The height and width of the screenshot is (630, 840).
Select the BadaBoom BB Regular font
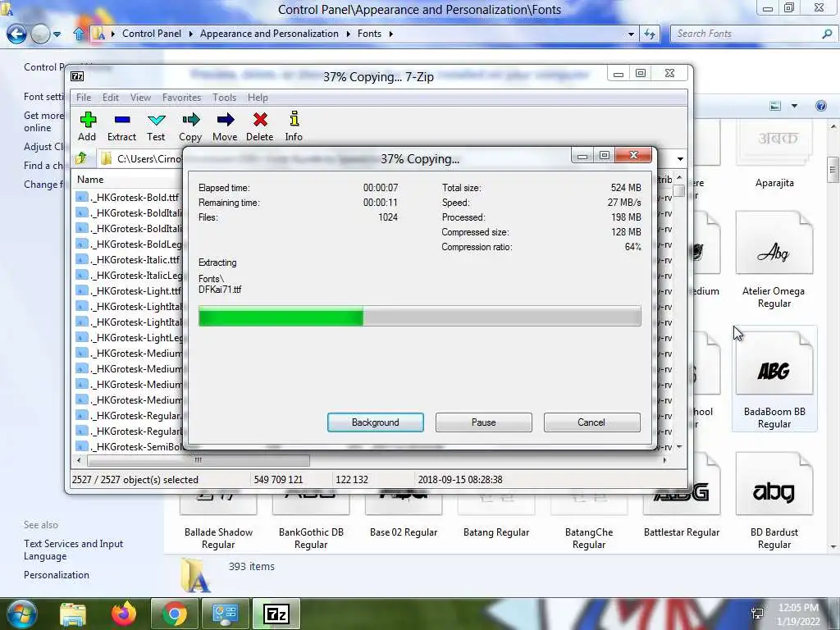[774, 379]
